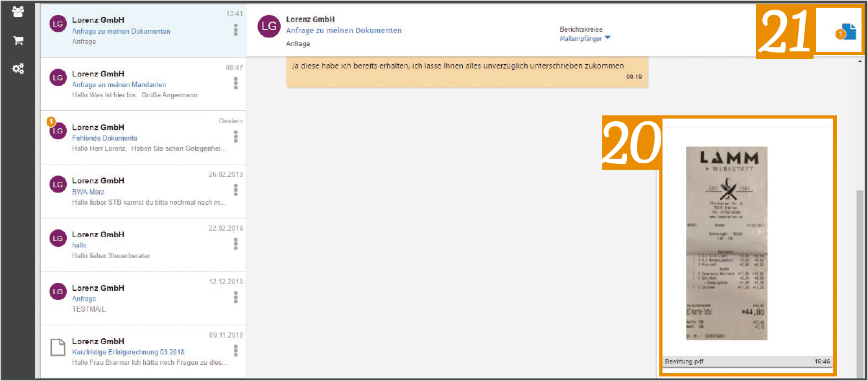Open the three-dot menu for 'Kurzfristige Erfolgsrechnung 03.2018'
Screen dimensions: 868x381
click(x=236, y=351)
